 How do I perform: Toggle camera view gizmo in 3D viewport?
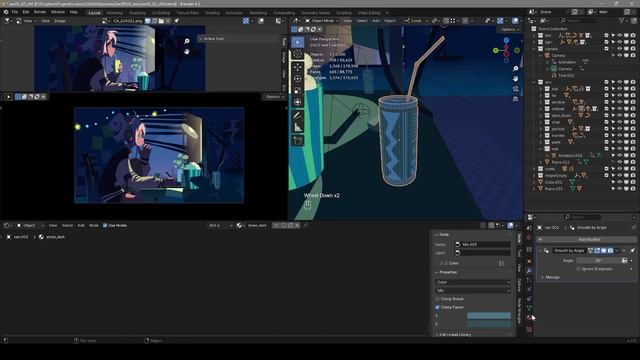tap(516, 89)
